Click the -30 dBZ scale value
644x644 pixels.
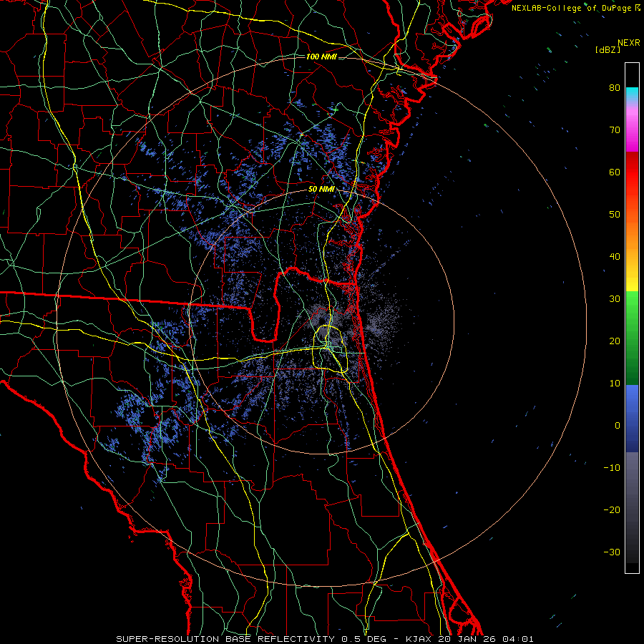coord(612,552)
